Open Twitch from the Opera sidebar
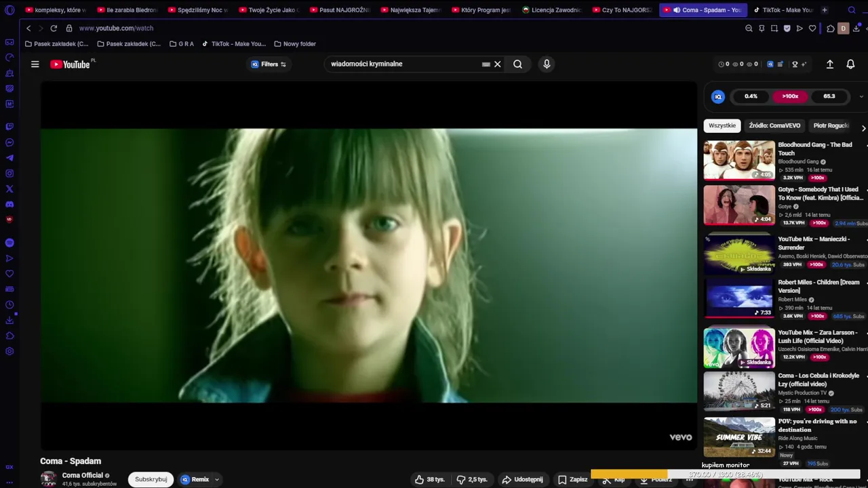 coord(9,127)
